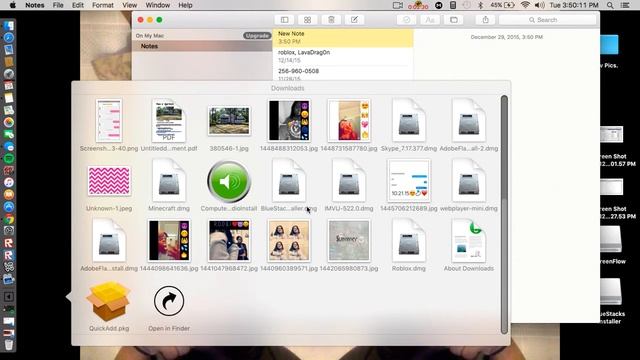
Task: Open the green speaker Compute...dioInstall icon
Action: coord(229,185)
